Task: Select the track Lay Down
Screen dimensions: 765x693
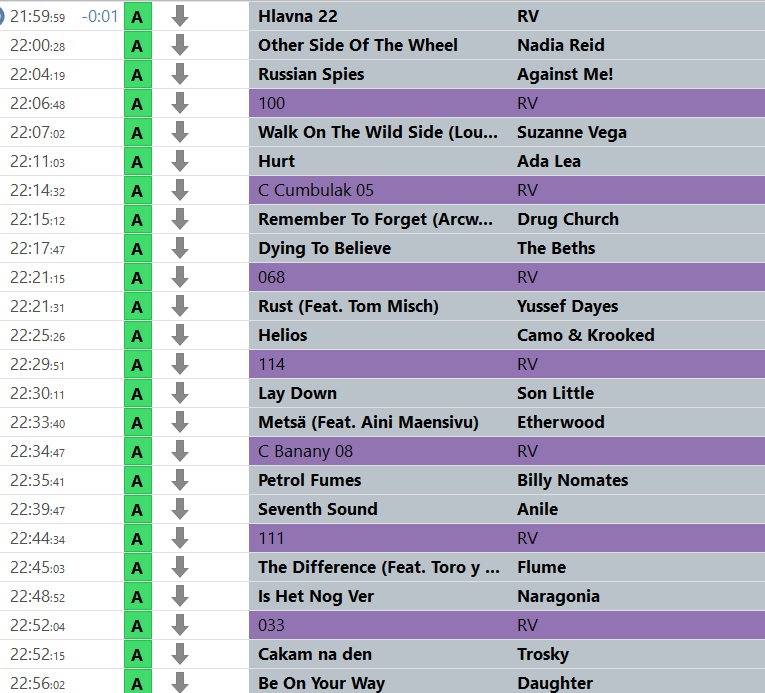Action: click(x=297, y=394)
